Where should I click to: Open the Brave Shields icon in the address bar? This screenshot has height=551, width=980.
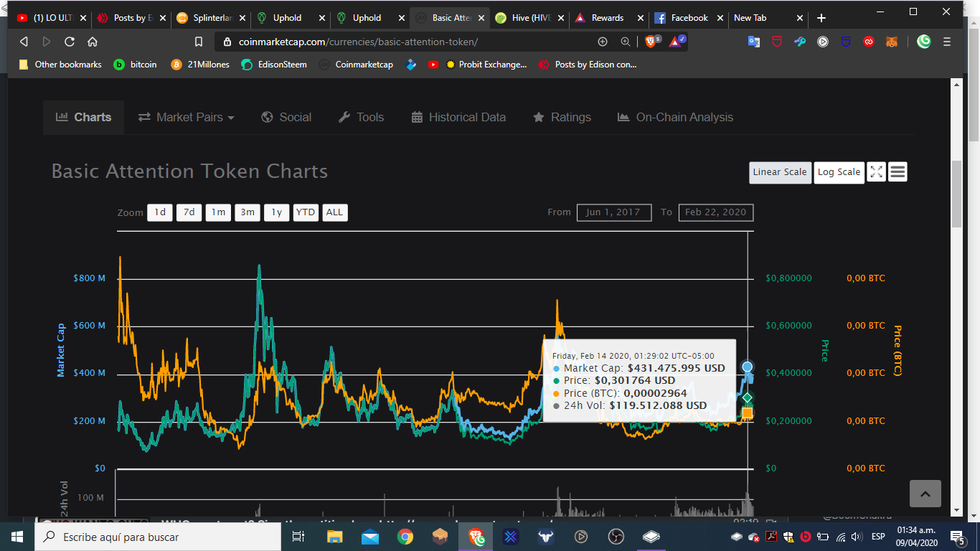point(652,42)
